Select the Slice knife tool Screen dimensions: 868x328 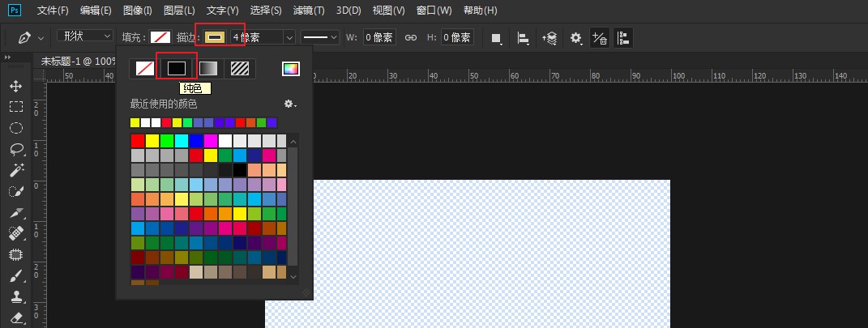[16, 213]
